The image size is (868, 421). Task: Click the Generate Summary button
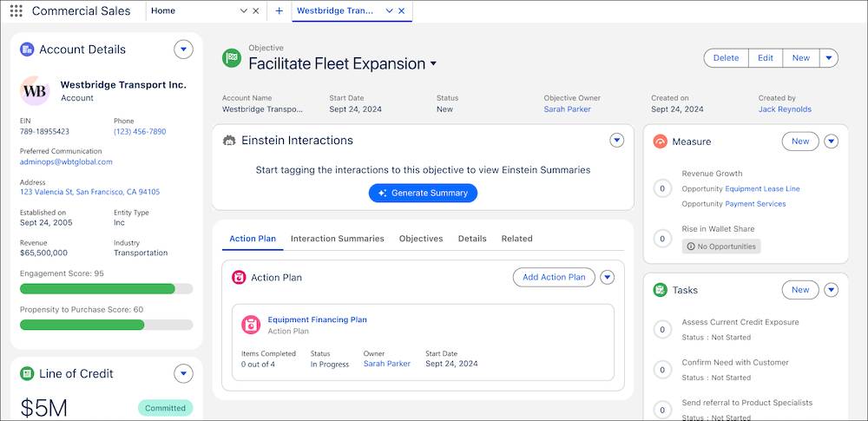(423, 193)
